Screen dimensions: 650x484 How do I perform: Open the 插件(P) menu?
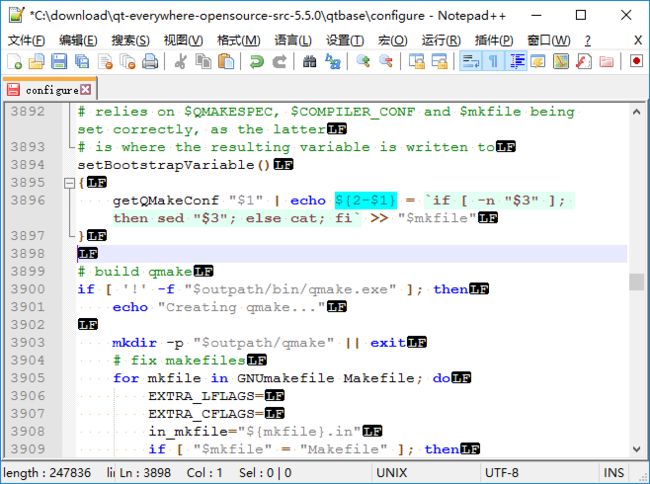pos(494,40)
